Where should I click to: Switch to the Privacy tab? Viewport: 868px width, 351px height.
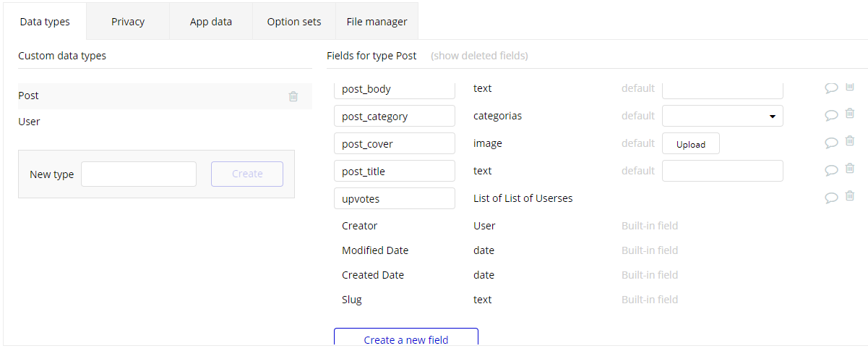[x=128, y=22]
